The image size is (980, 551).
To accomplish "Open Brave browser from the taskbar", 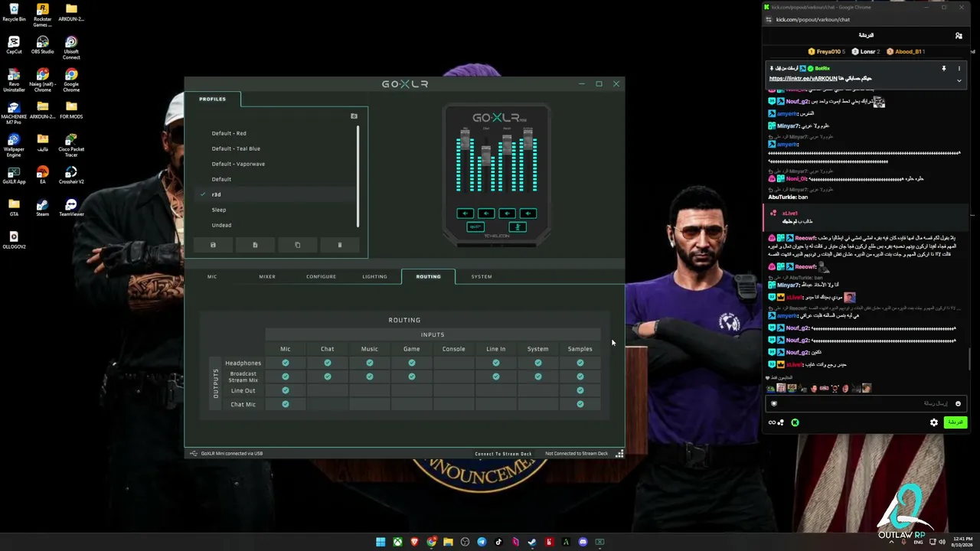I will (414, 542).
